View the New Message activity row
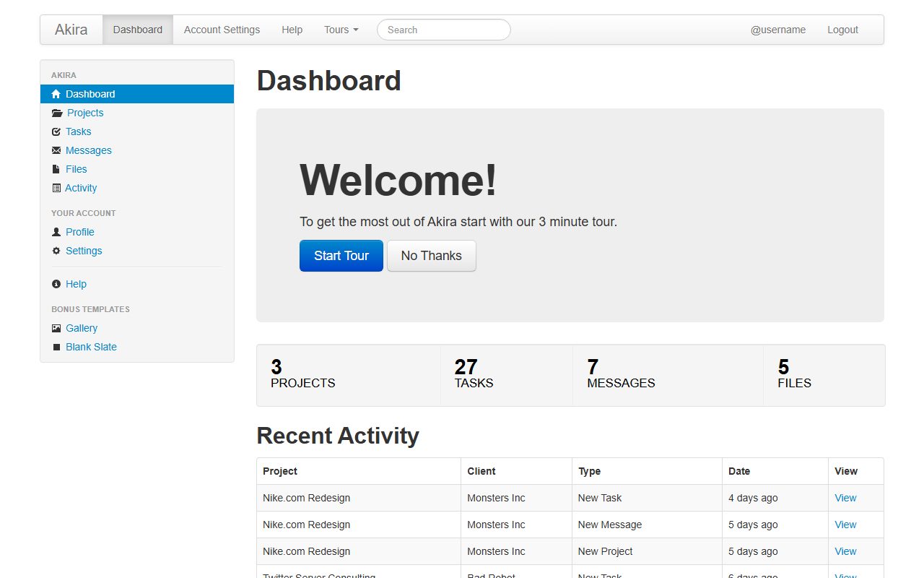The width and height of the screenshot is (924, 578). point(845,525)
